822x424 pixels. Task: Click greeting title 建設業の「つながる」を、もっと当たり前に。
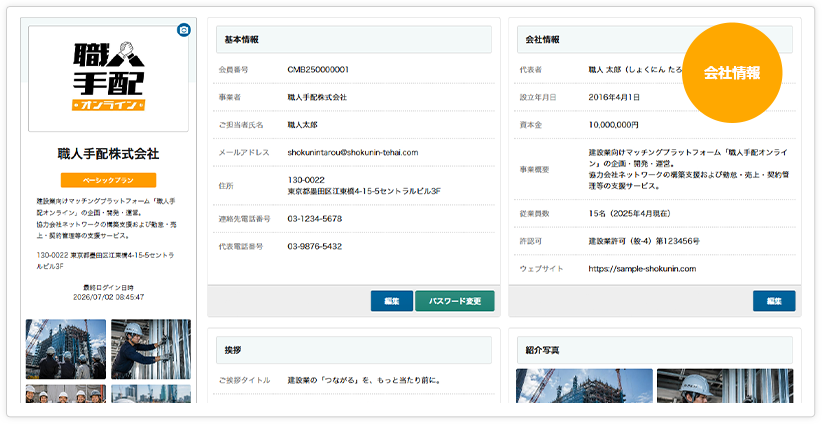[x=364, y=380]
